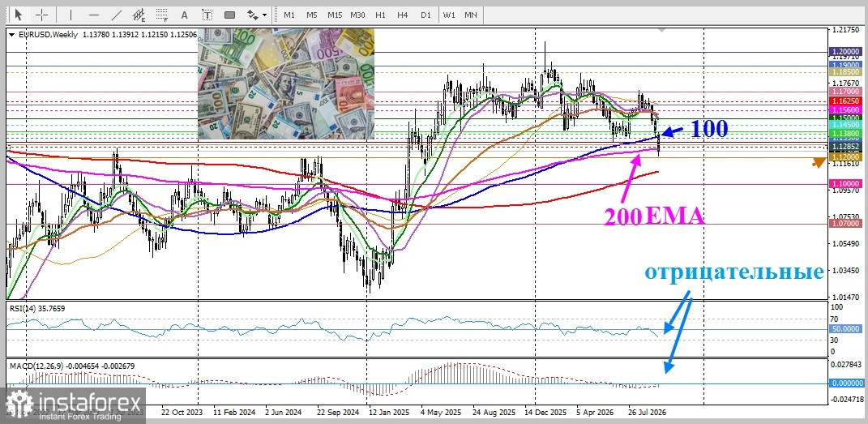Screen dimensions: 868x424
Task: Click the 2 Jun 2024 date label
Action: click(283, 413)
